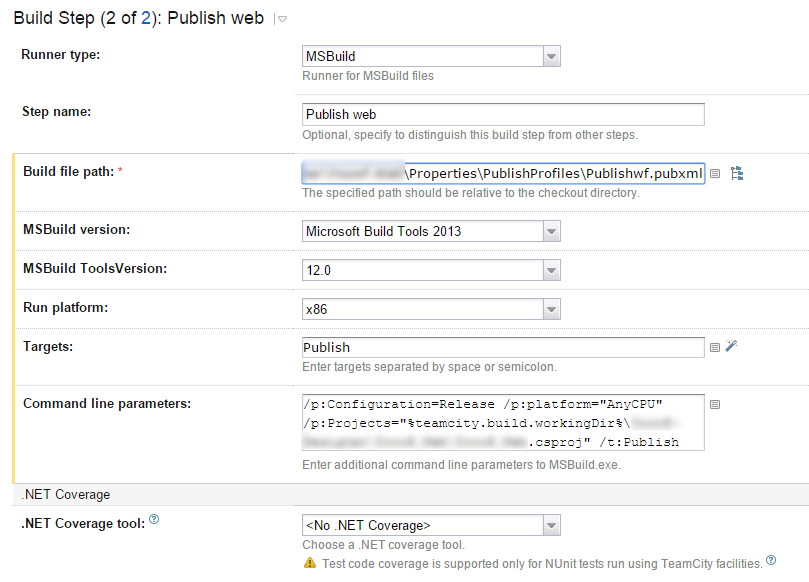Click the help icon next to .NET Coverage tool label
Viewport: 809px width, 582px height.
154,520
